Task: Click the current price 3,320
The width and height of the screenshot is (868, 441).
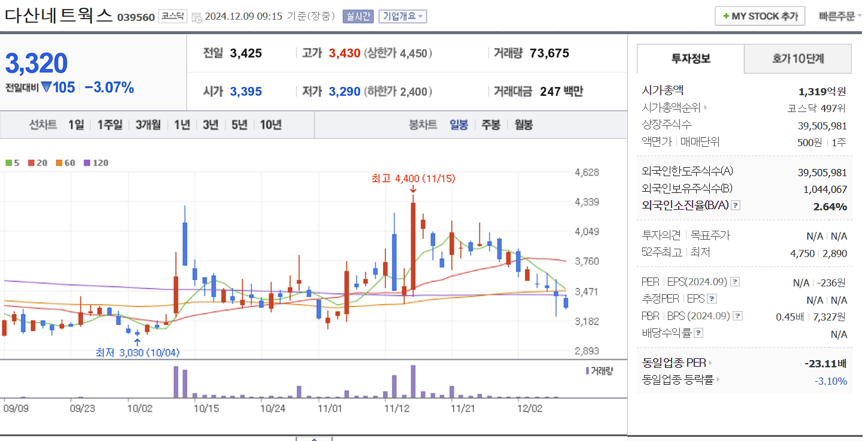Action: tap(37, 63)
